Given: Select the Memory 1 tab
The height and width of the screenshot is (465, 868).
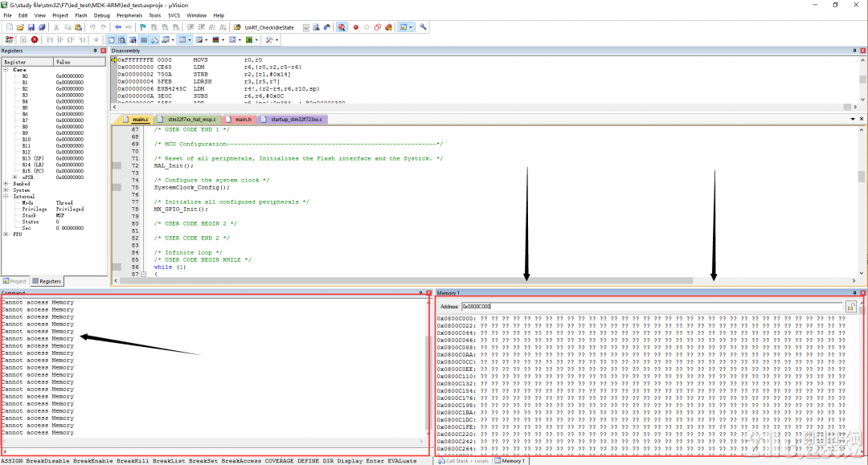Looking at the screenshot, I should (510, 460).
